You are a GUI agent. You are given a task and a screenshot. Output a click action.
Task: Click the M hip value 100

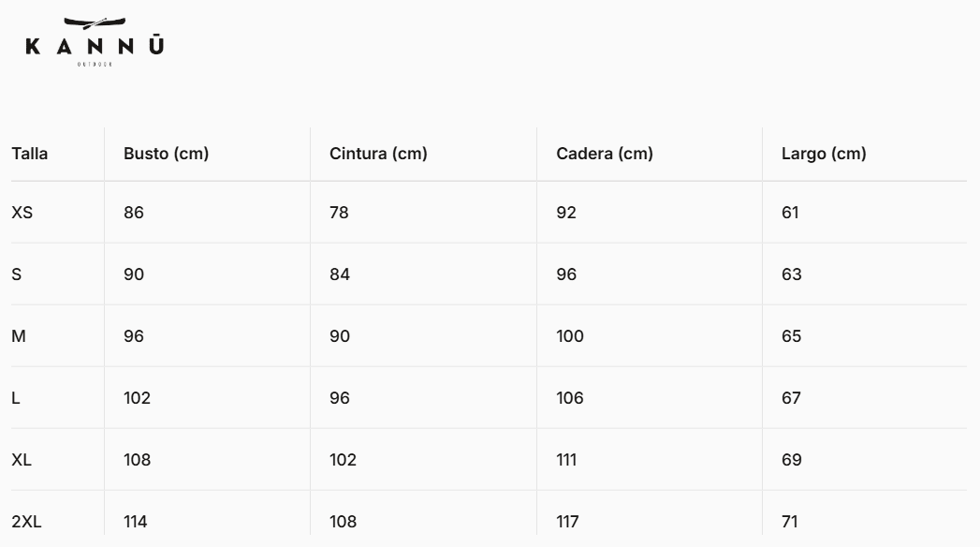point(570,336)
